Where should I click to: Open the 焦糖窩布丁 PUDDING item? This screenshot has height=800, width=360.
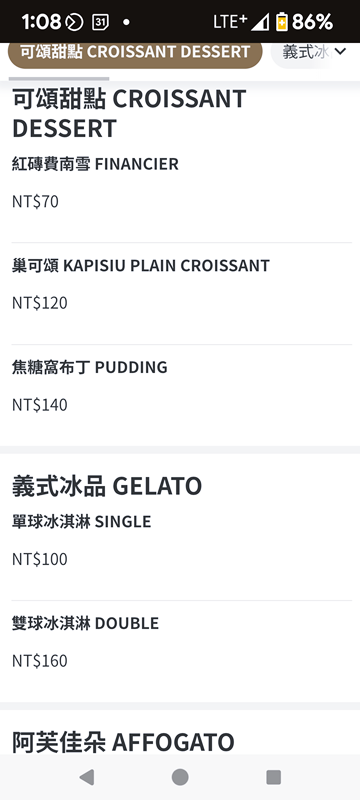pyautogui.click(x=182, y=395)
